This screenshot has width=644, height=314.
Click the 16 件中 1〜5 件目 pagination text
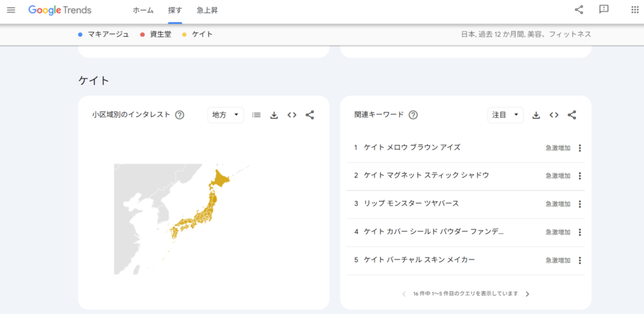point(465,294)
